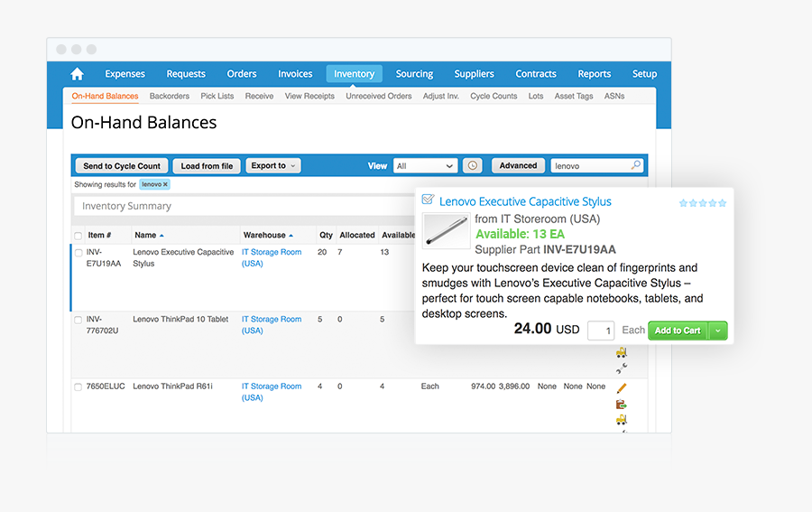Switch to Asset Tags tab
The width and height of the screenshot is (812, 512).
[x=573, y=96]
